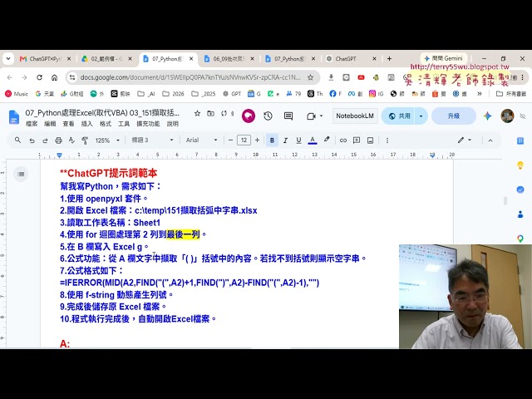The image size is (532, 399).
Task: Click the NotebookLM button
Action: click(355, 116)
